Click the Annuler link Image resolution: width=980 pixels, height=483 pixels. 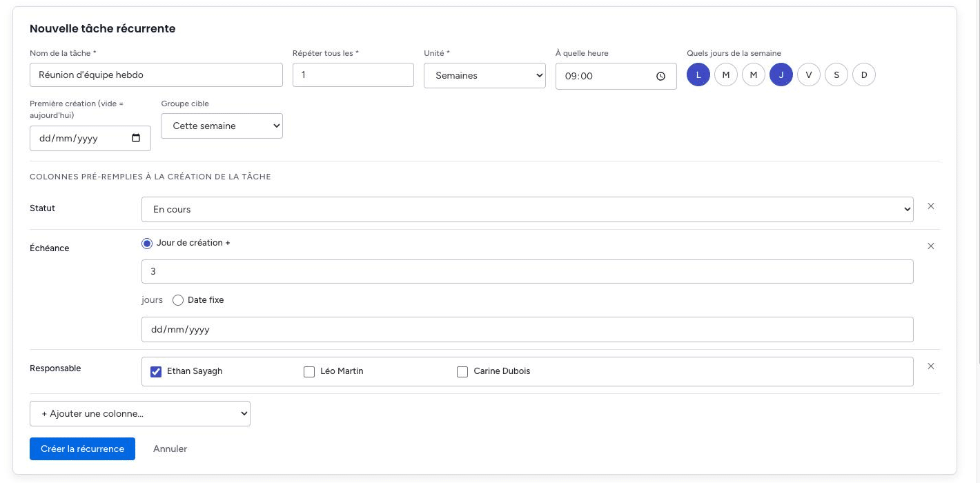click(x=170, y=448)
